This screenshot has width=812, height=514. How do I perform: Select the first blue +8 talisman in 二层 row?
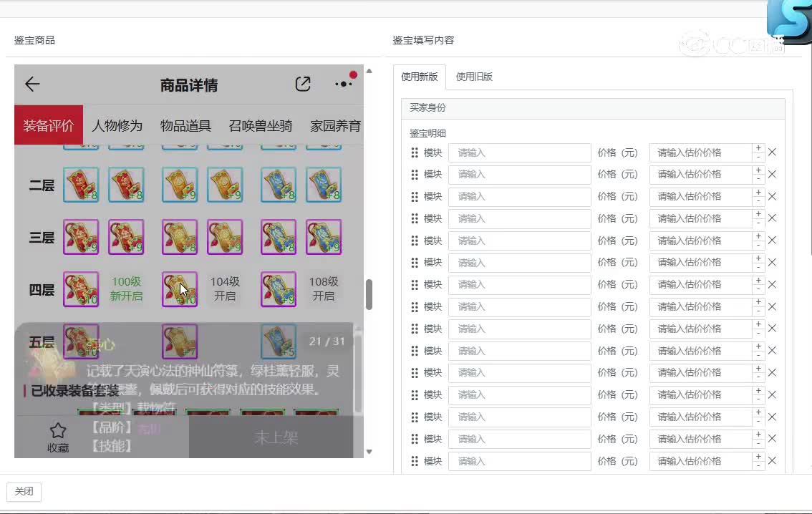(279, 184)
